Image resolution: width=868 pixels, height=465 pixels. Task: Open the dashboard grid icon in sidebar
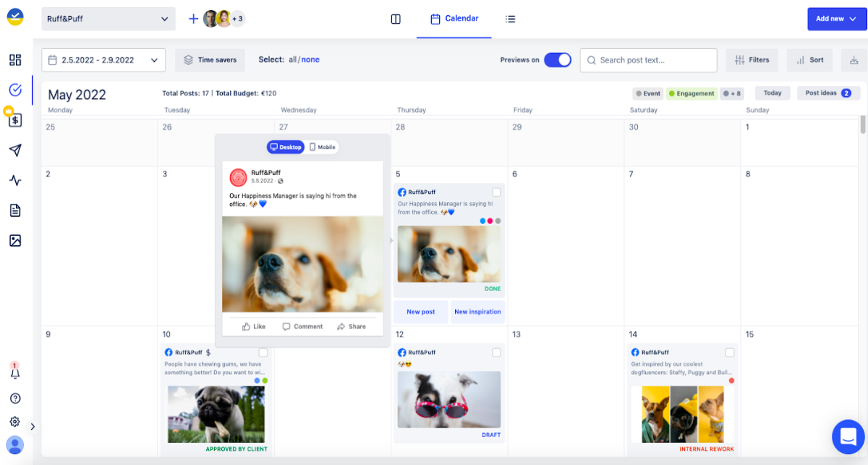pyautogui.click(x=15, y=60)
